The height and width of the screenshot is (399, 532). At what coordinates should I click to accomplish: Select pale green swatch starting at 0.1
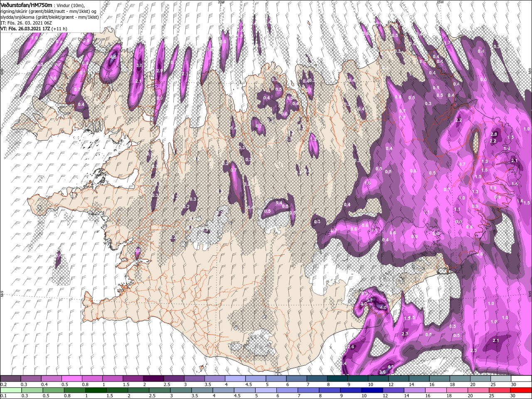click(x=11, y=390)
